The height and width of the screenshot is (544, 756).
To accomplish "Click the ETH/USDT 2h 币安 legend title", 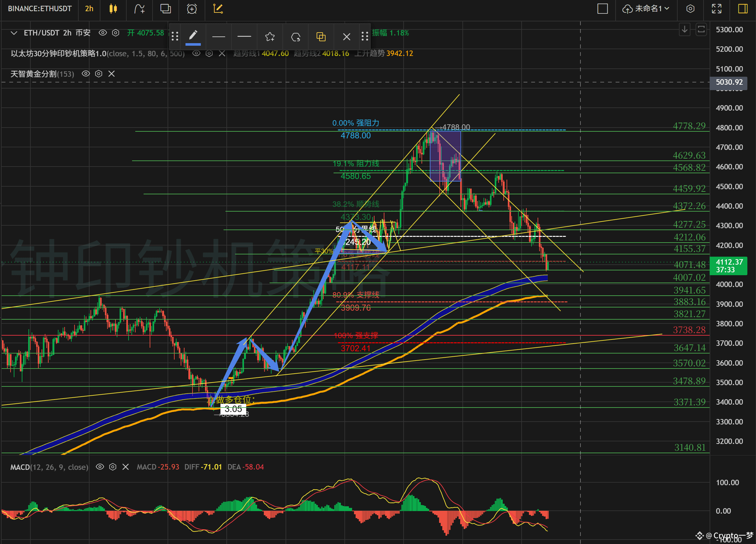I will pos(57,33).
